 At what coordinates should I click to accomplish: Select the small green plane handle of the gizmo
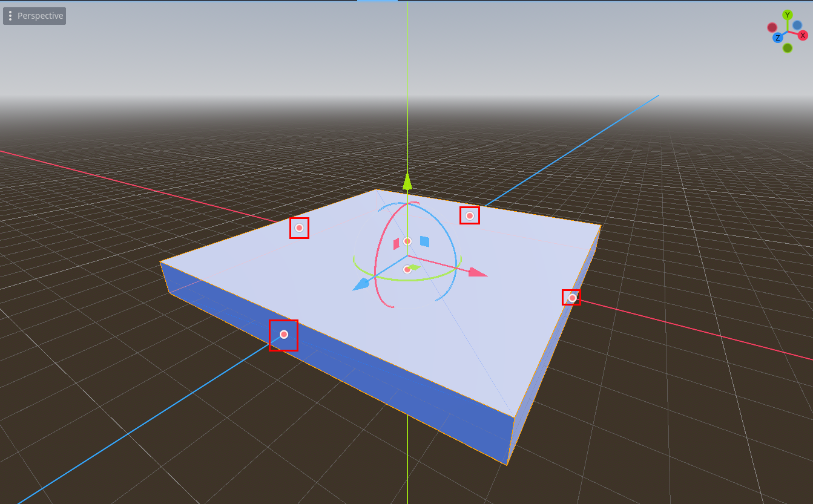(x=415, y=267)
